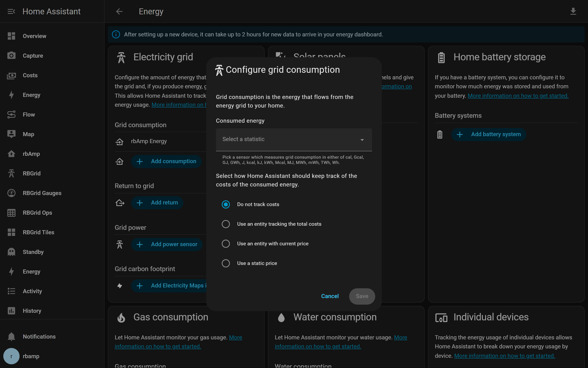This screenshot has width=588, height=368.
Task: Click the Activity list icon
Action: (x=11, y=291)
